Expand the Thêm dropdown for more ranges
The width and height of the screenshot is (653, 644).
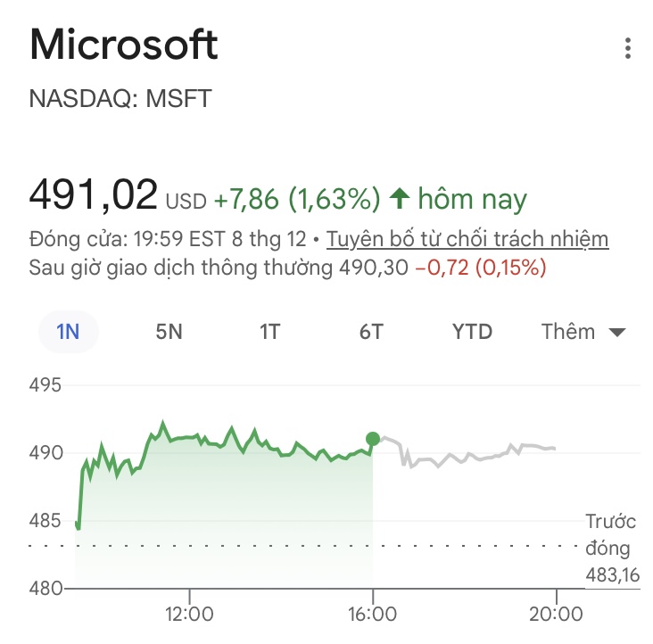(x=583, y=332)
